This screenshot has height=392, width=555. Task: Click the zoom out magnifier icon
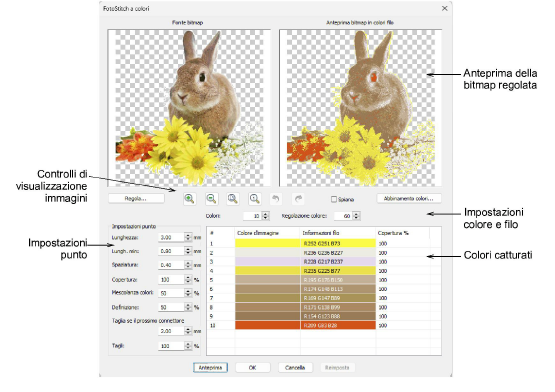[x=211, y=199]
